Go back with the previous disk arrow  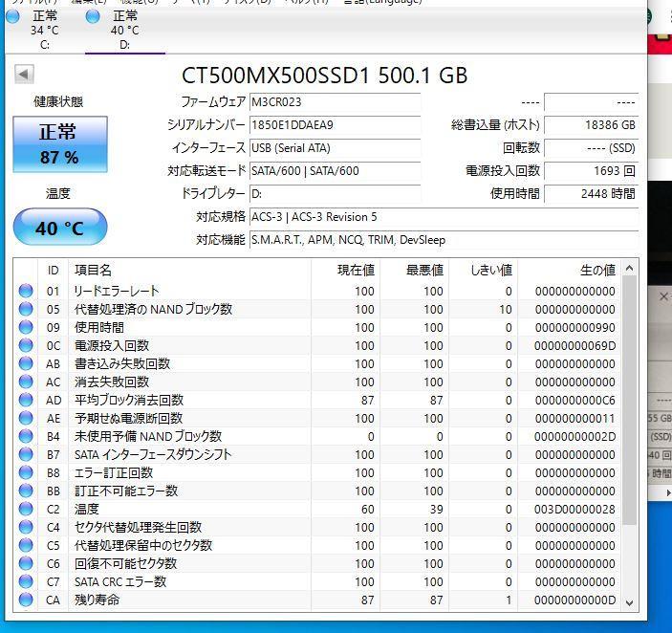(24, 75)
